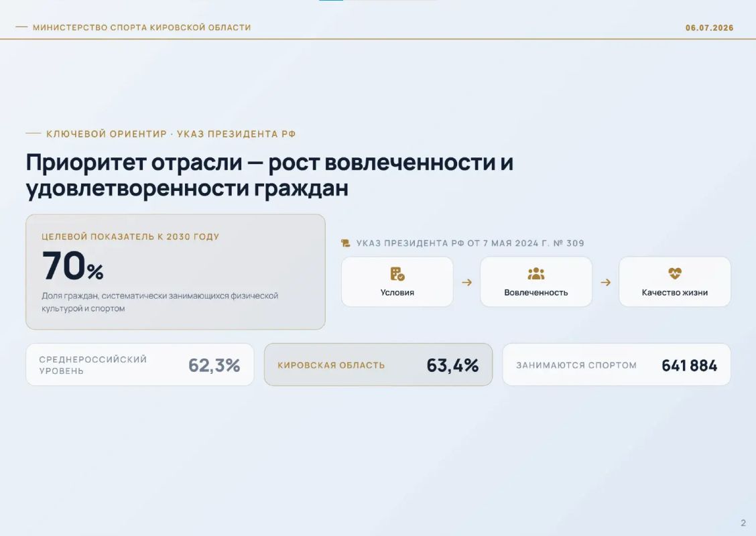The image size is (756, 536).
Task: Click the value 62,3%
Action: (x=214, y=365)
